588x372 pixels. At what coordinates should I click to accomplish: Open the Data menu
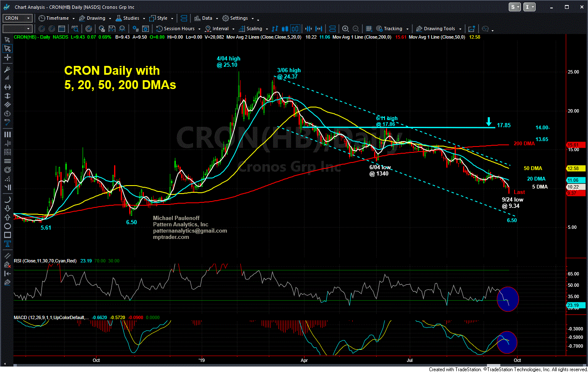click(206, 18)
